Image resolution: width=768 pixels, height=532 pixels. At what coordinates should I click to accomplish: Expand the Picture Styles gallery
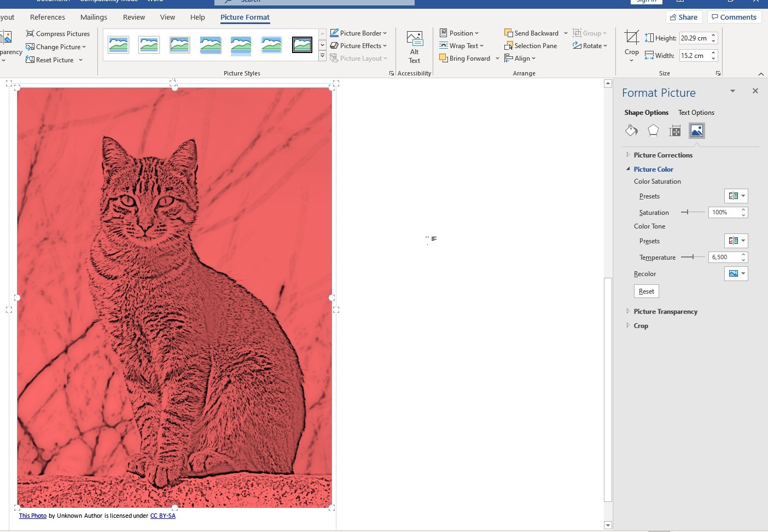click(322, 56)
